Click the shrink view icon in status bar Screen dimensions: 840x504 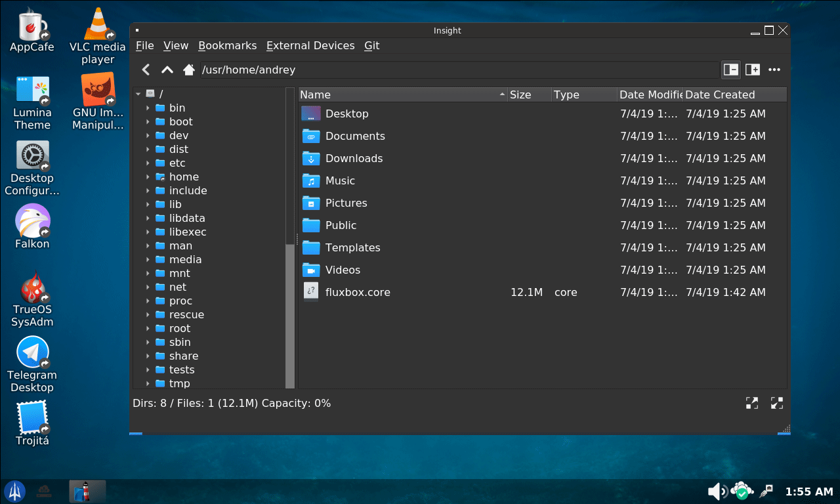(776, 403)
